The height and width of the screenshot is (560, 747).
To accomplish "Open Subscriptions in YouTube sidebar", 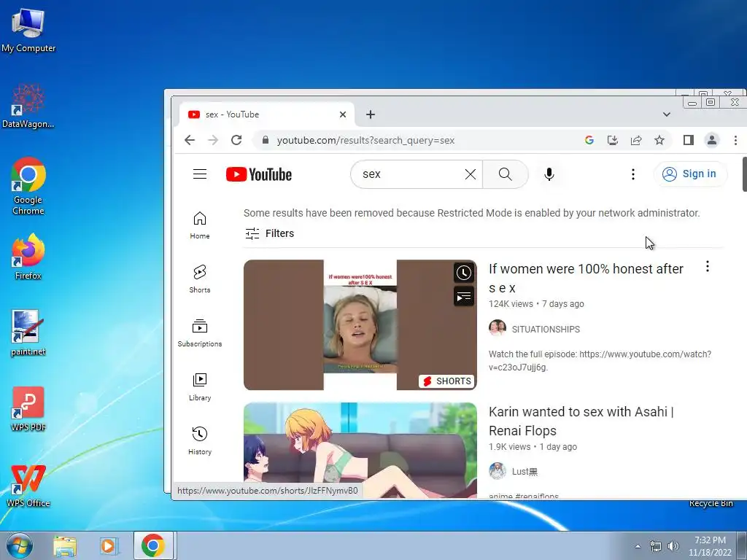I will (200, 332).
